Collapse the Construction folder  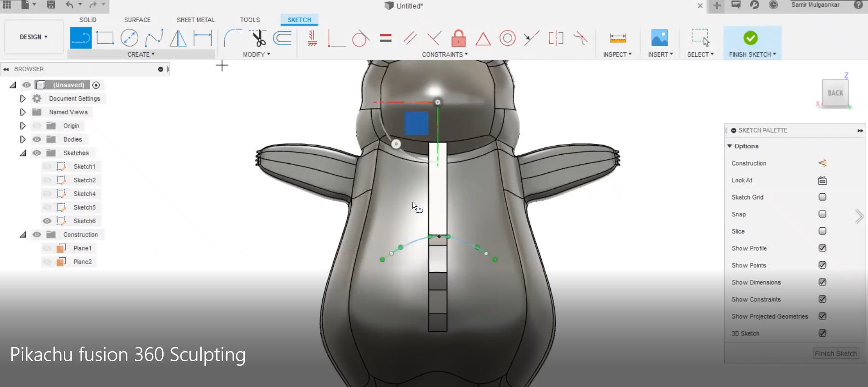[x=23, y=235]
